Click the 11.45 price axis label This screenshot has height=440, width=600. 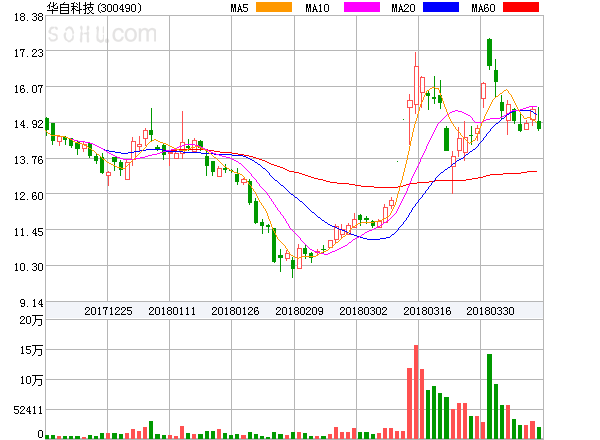click(x=29, y=232)
